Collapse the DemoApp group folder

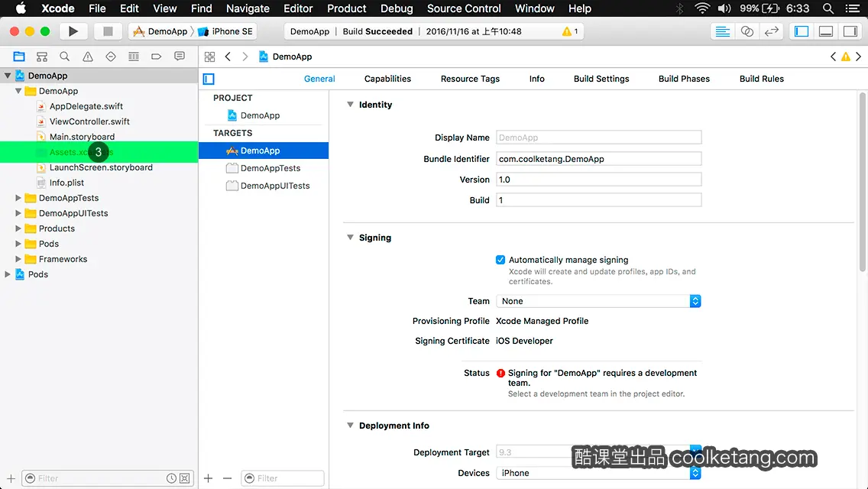[18, 91]
